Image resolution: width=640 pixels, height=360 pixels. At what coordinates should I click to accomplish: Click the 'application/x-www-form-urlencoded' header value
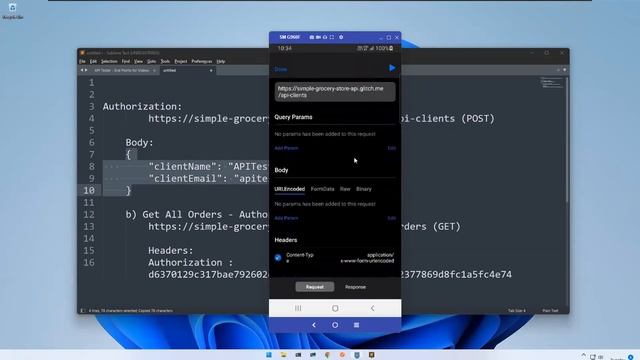click(367, 258)
